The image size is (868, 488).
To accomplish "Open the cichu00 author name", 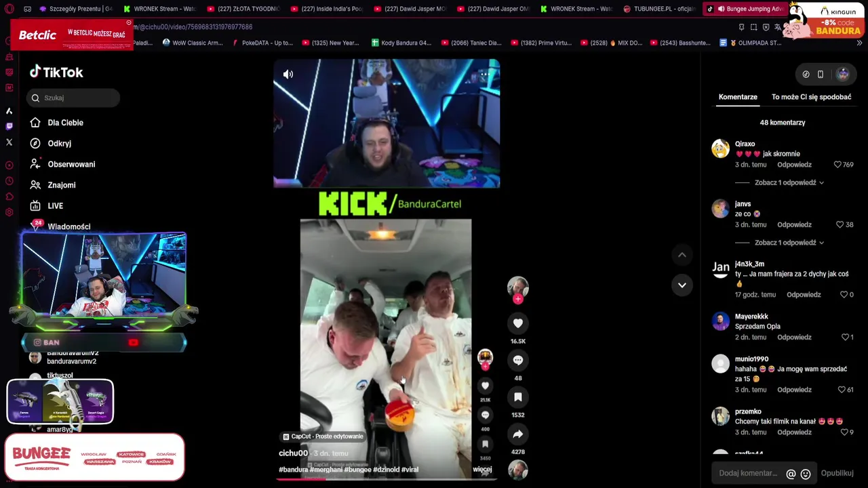I will coord(293,453).
